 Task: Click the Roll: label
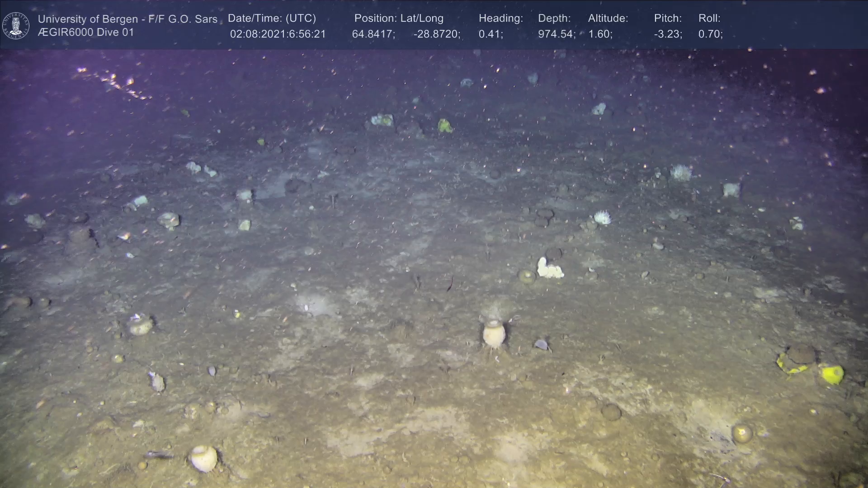pos(709,19)
